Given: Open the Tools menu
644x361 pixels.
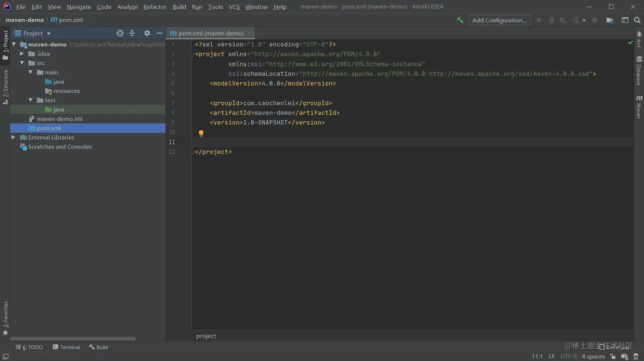Looking at the screenshot, I should 216,7.
